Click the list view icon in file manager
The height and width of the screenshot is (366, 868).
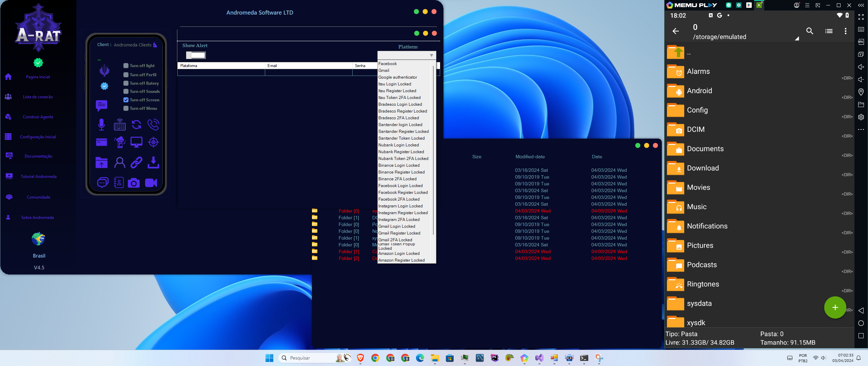829,31
